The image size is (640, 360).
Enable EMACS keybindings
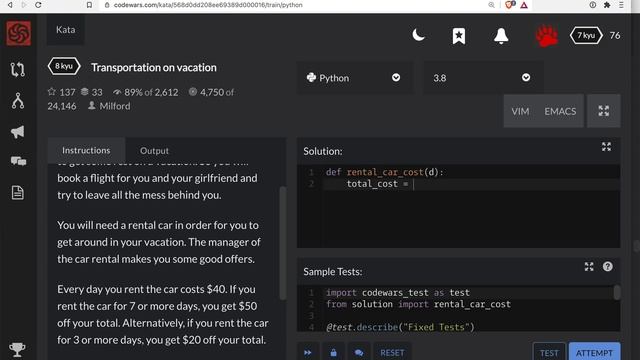coord(560,111)
